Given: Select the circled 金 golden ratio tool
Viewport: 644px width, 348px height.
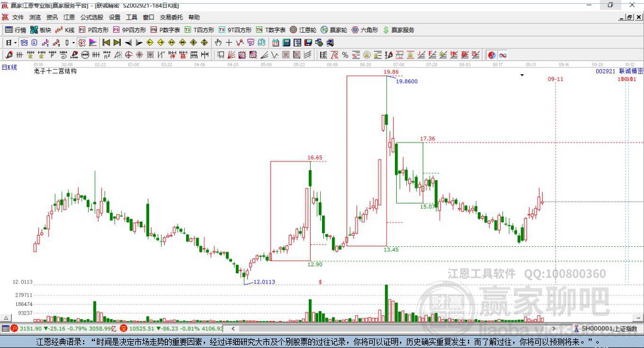Looking at the screenshot, I should pos(367,55).
